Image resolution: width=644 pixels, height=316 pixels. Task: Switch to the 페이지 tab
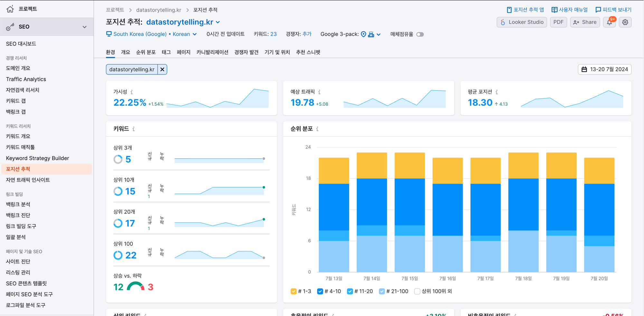tap(184, 52)
